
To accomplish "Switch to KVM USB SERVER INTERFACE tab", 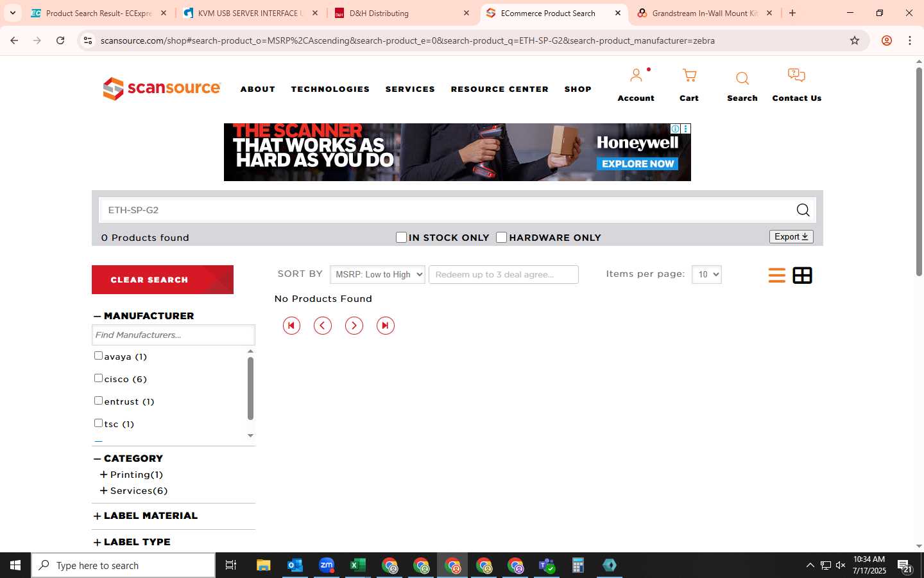I will [250, 13].
